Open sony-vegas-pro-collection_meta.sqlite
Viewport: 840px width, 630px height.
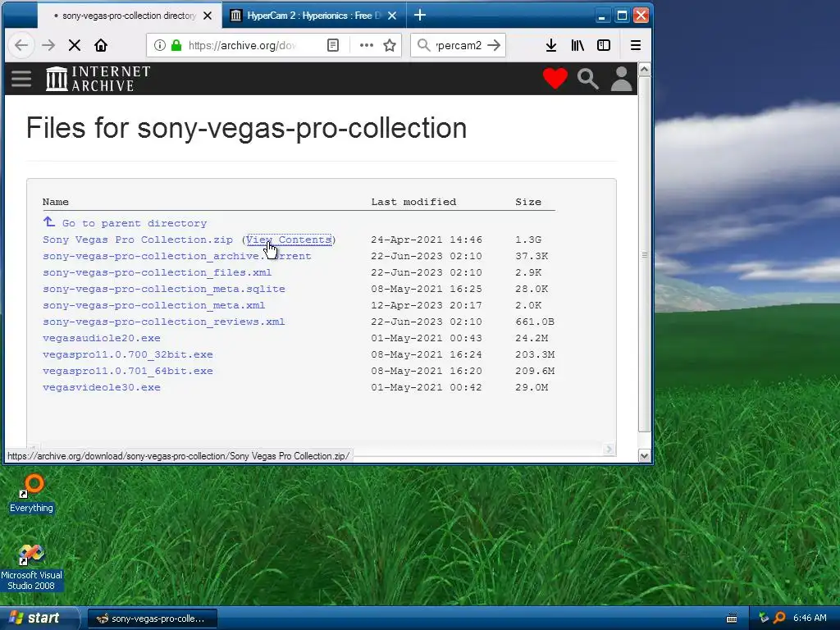coord(164,289)
